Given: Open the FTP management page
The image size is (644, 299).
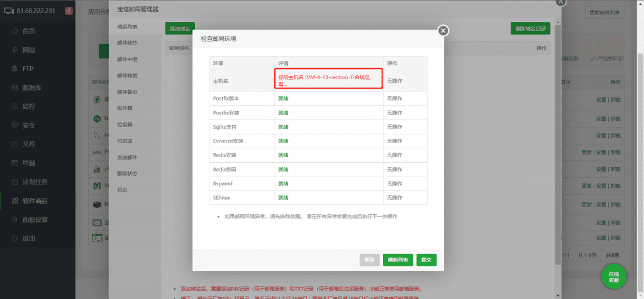Looking at the screenshot, I should tap(28, 68).
